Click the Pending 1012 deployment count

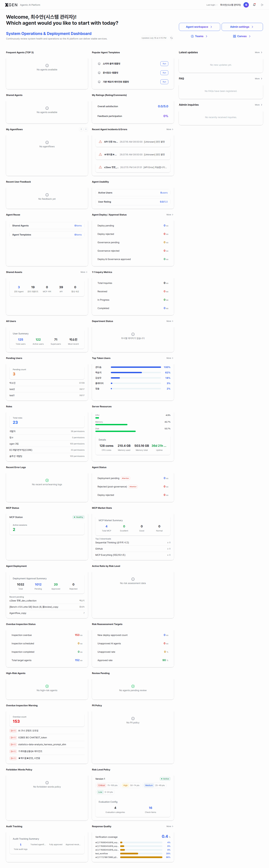[x=38, y=584]
